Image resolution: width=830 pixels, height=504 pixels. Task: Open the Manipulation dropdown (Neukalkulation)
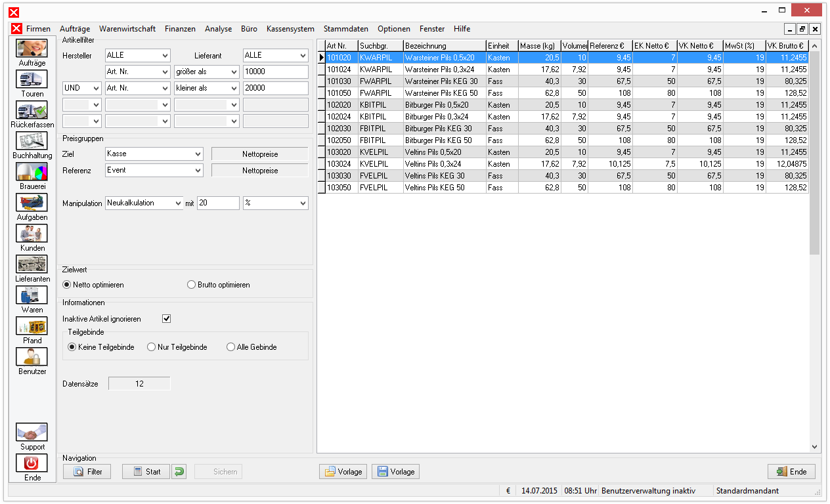coord(144,203)
